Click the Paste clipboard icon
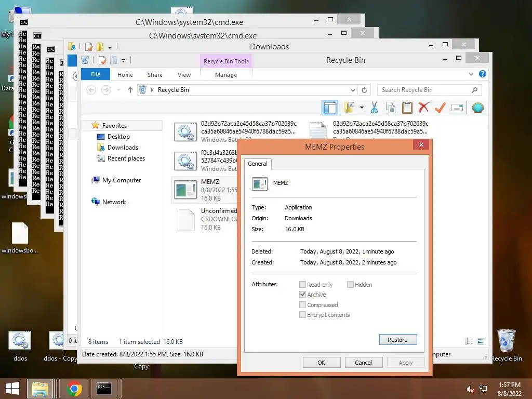The image size is (532, 399). point(407,108)
